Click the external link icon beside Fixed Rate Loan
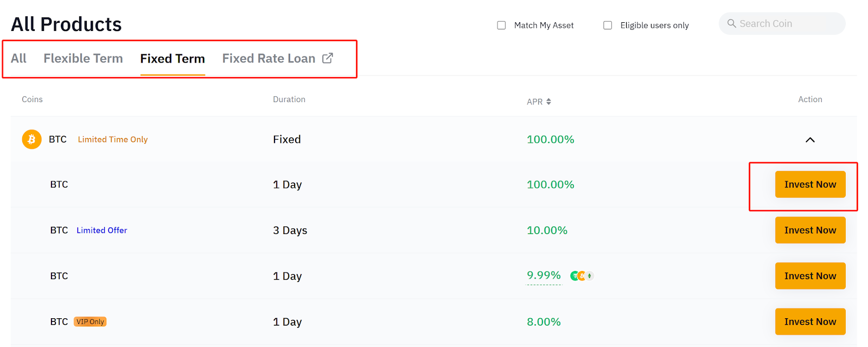 pyautogui.click(x=328, y=58)
